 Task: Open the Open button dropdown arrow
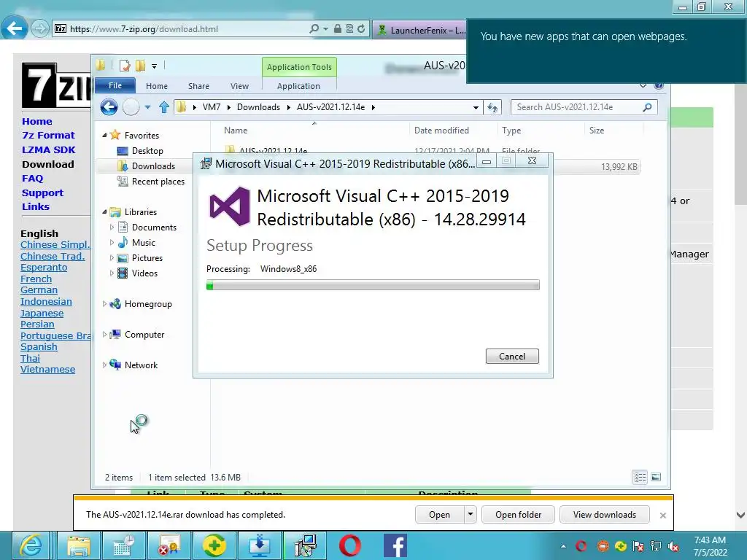point(471,514)
